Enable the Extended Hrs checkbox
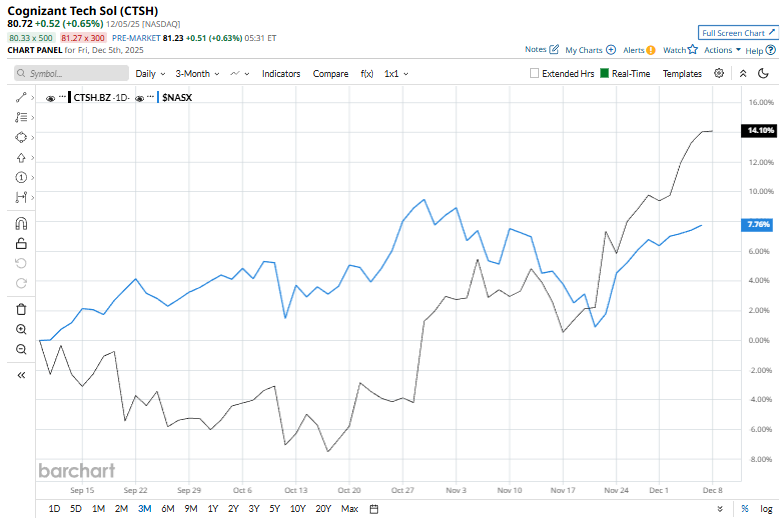The image size is (782, 521). pyautogui.click(x=534, y=73)
